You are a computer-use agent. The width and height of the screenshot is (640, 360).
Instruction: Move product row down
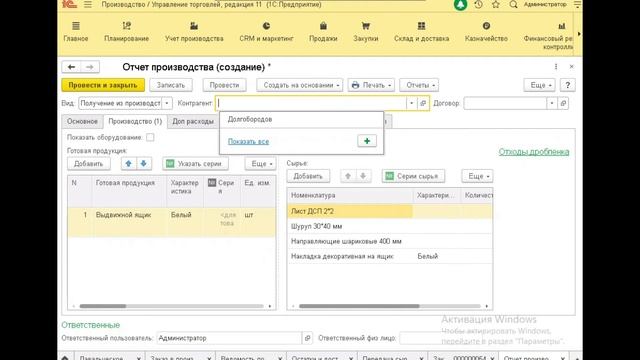point(144,164)
